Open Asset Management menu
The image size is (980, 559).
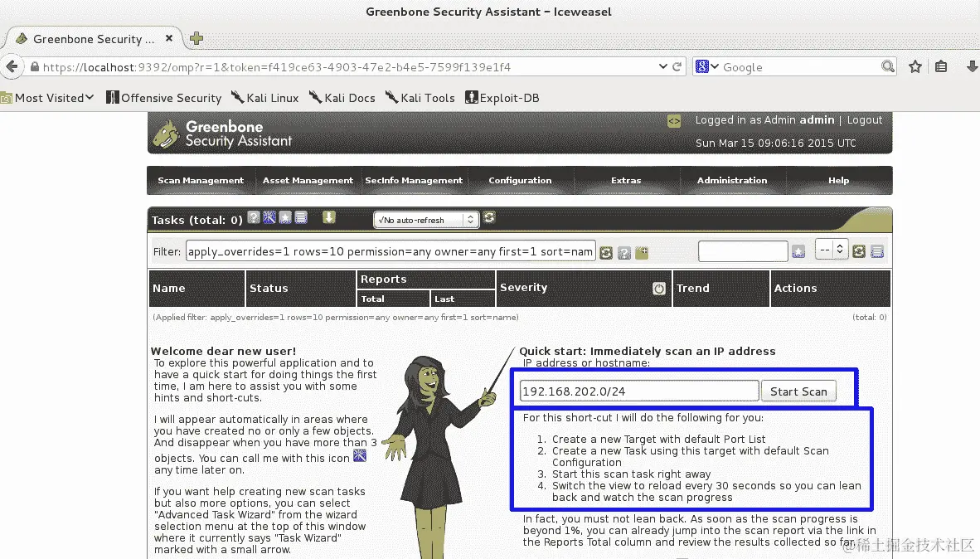tap(308, 180)
